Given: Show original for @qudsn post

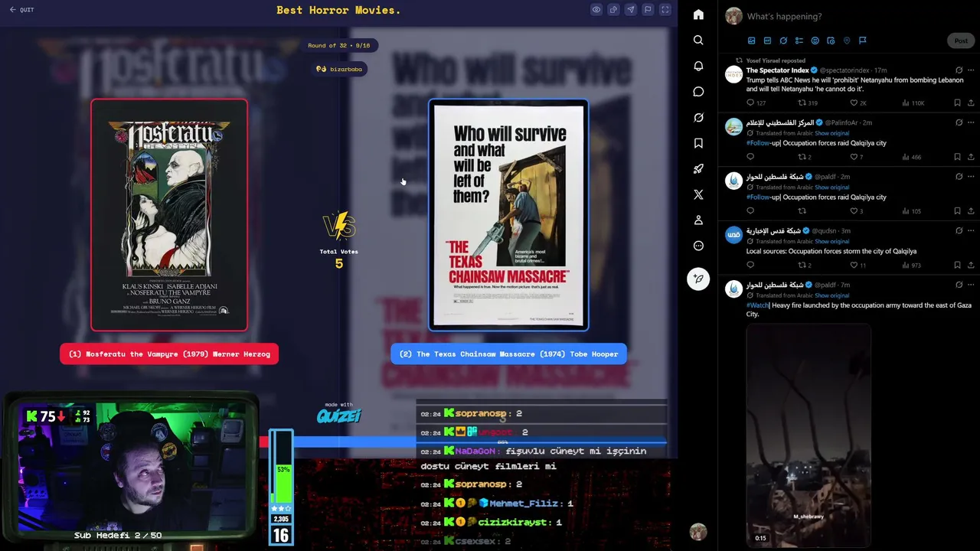Looking at the screenshot, I should pyautogui.click(x=831, y=241).
